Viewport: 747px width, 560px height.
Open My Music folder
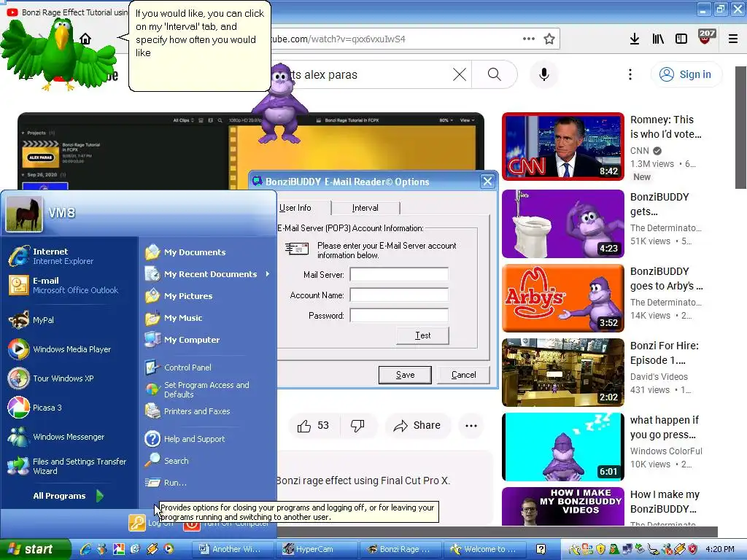[x=174, y=318]
